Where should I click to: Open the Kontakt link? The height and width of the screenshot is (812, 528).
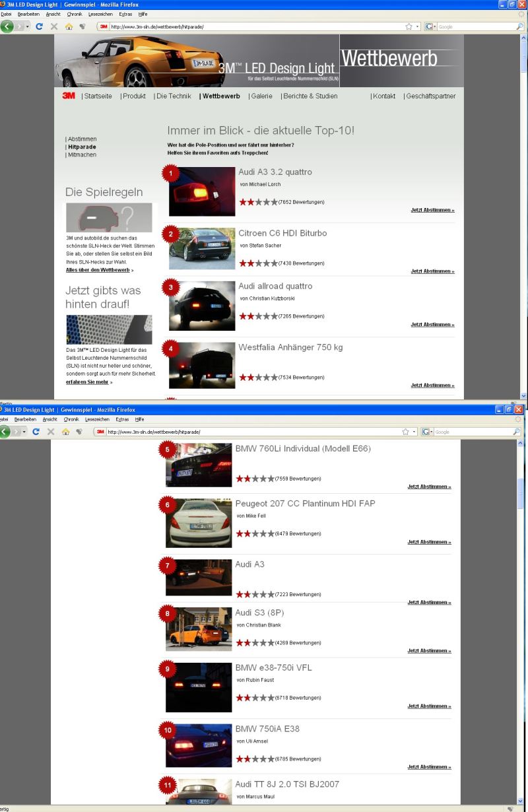coord(384,96)
